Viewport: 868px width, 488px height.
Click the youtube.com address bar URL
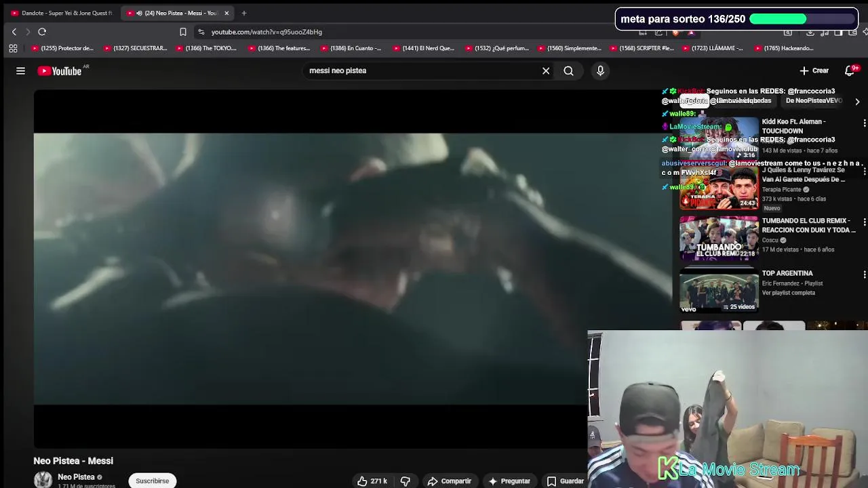click(267, 32)
